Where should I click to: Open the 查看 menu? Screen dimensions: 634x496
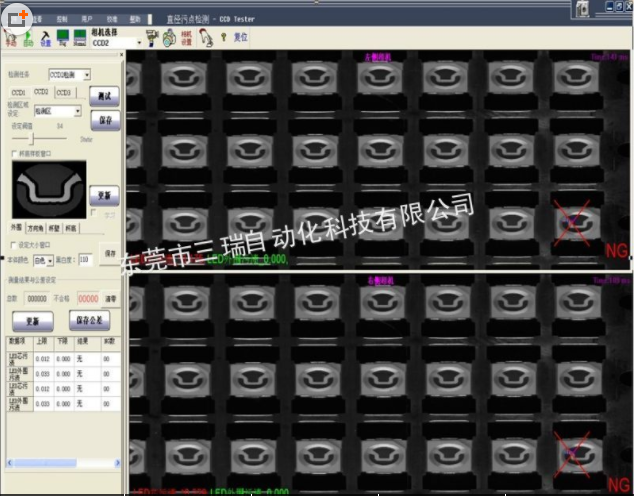(x=37, y=19)
